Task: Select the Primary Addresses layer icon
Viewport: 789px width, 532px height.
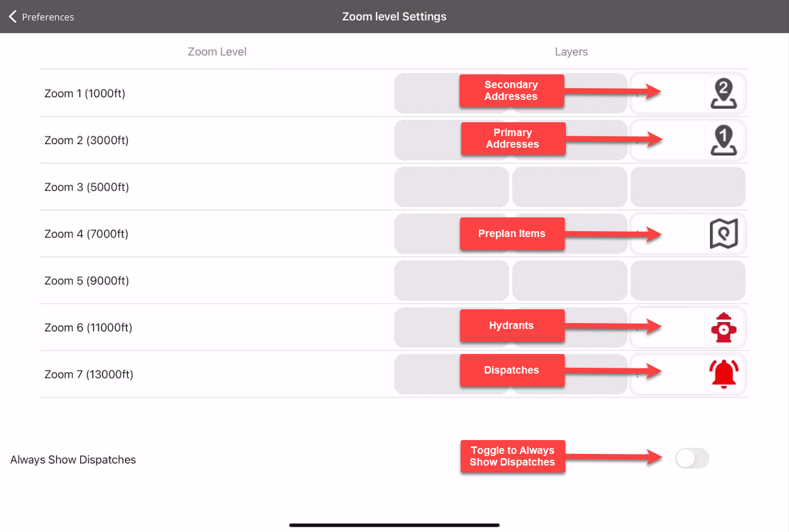Action: [724, 140]
